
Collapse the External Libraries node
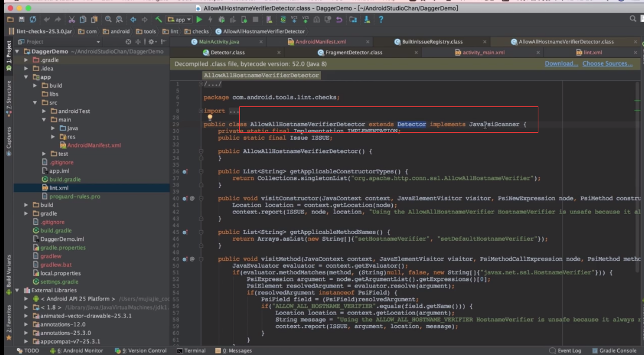[x=17, y=290]
